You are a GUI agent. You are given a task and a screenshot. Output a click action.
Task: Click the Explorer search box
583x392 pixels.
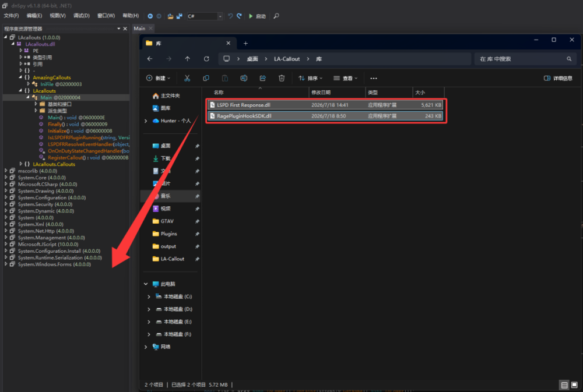[x=525, y=59]
